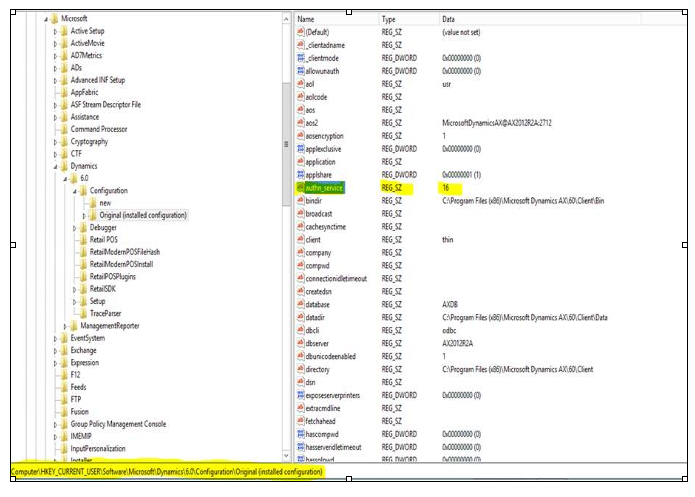Image resolution: width=695 pixels, height=497 pixels.
Task: Click the new folder icon
Action: point(93,203)
